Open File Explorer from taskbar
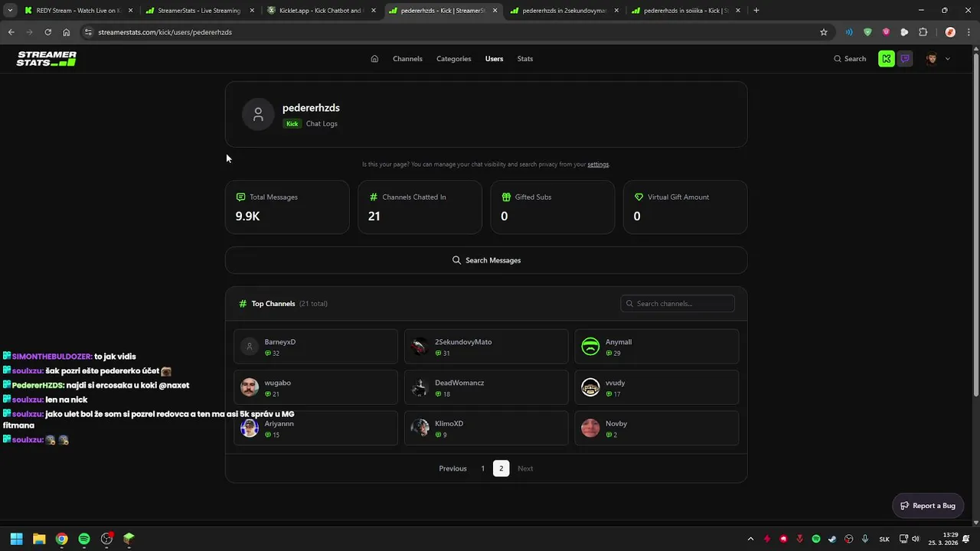Image resolution: width=980 pixels, height=551 pixels. point(39,539)
